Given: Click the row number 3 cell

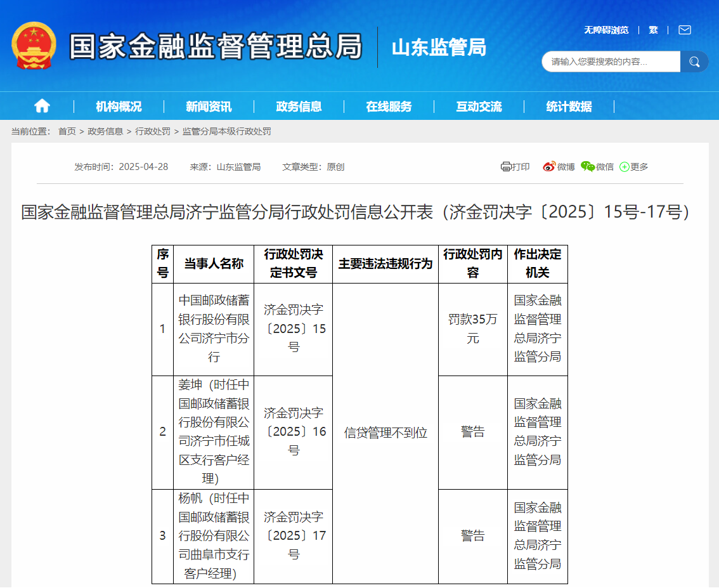Looking at the screenshot, I should pos(163,536).
